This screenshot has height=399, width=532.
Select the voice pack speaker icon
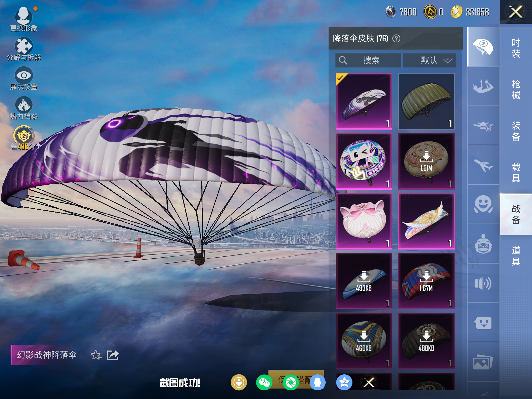[483, 283]
